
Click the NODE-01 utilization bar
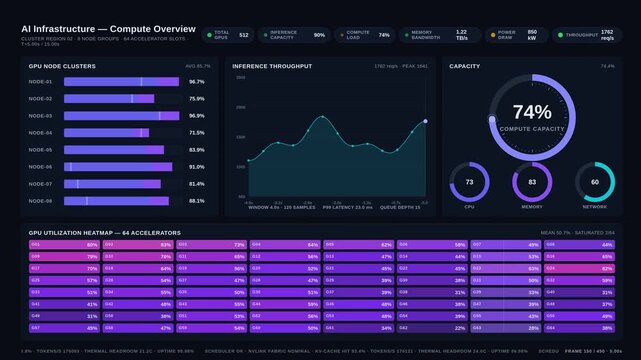[121, 82]
